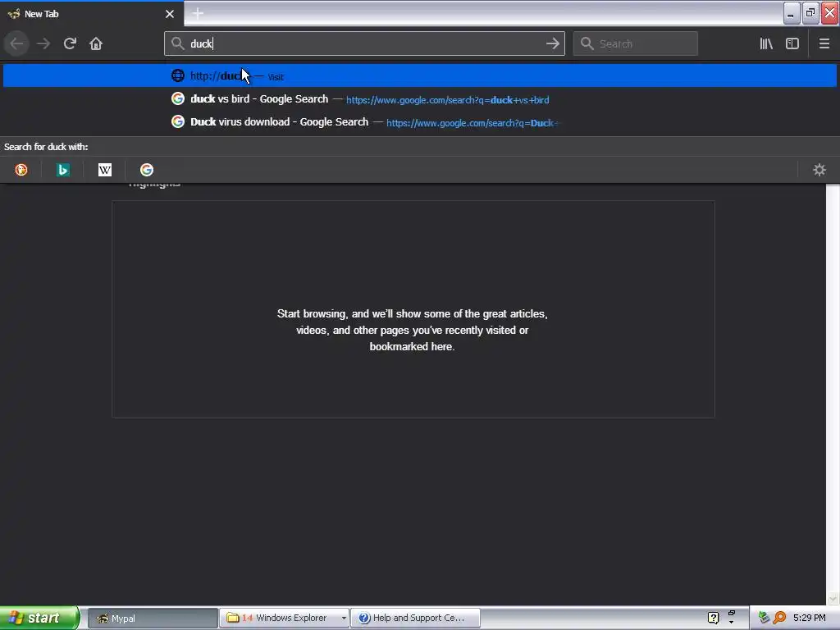Image resolution: width=840 pixels, height=630 pixels.
Task: Search with Wikipedia one-click engine
Action: [105, 170]
